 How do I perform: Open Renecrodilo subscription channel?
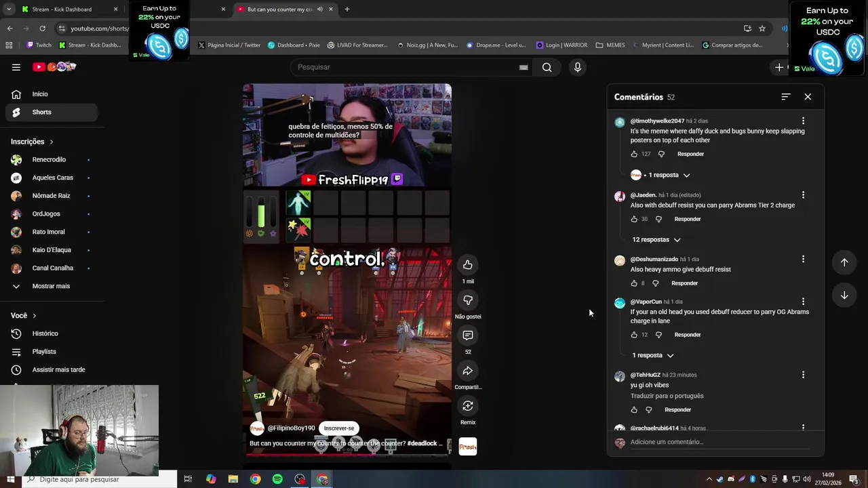[x=51, y=160]
